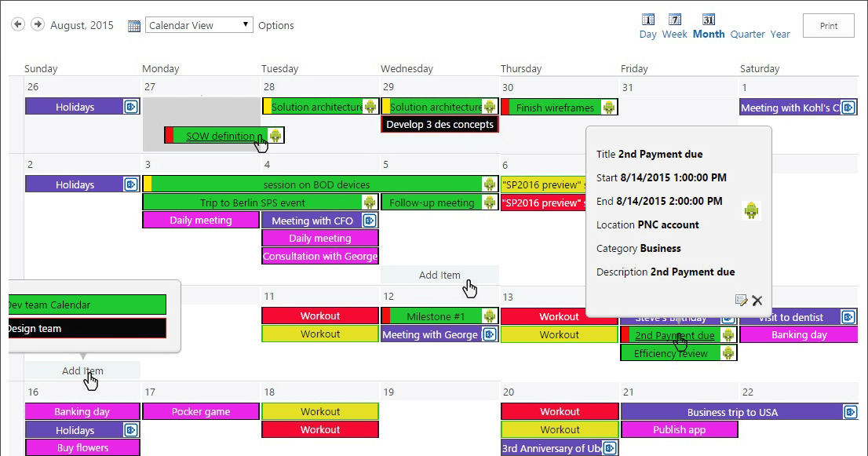Switch to the Week view icon

[x=675, y=19]
